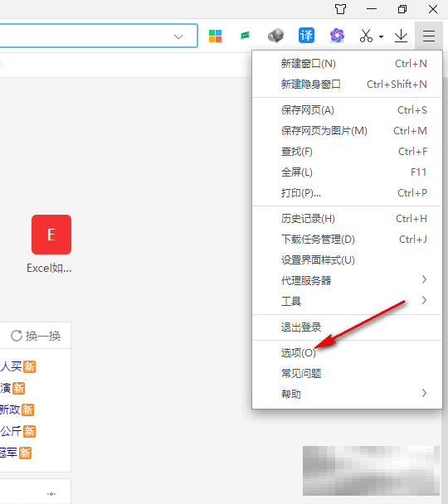
Task: Click the Excel如... shortcut label
Action: click(49, 268)
